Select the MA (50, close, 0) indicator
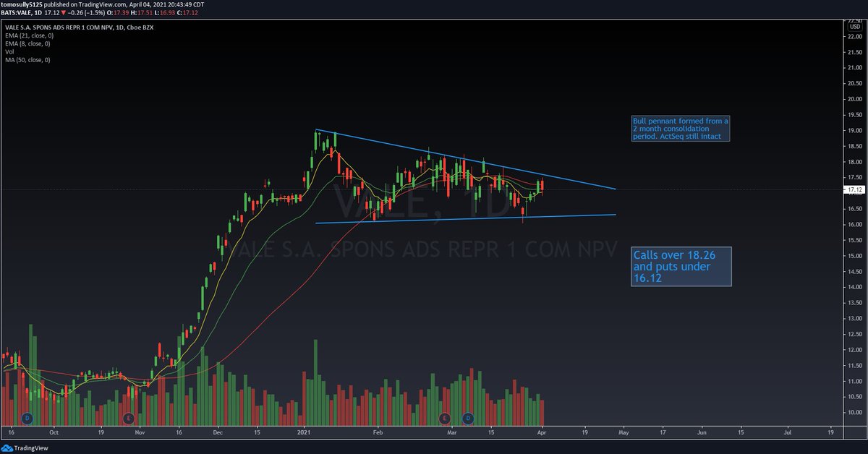Viewport: 868px width, 454px height. pos(27,61)
